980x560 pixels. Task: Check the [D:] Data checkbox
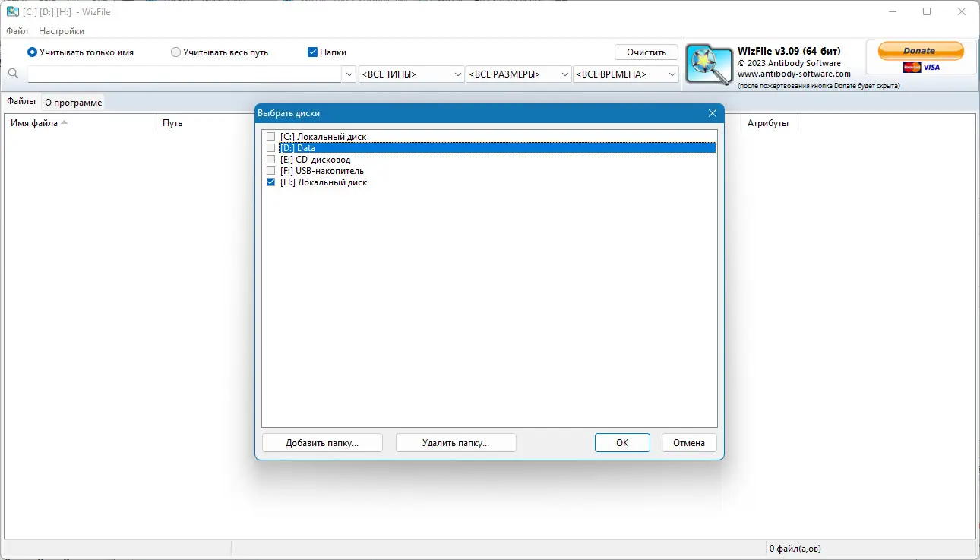(x=270, y=148)
